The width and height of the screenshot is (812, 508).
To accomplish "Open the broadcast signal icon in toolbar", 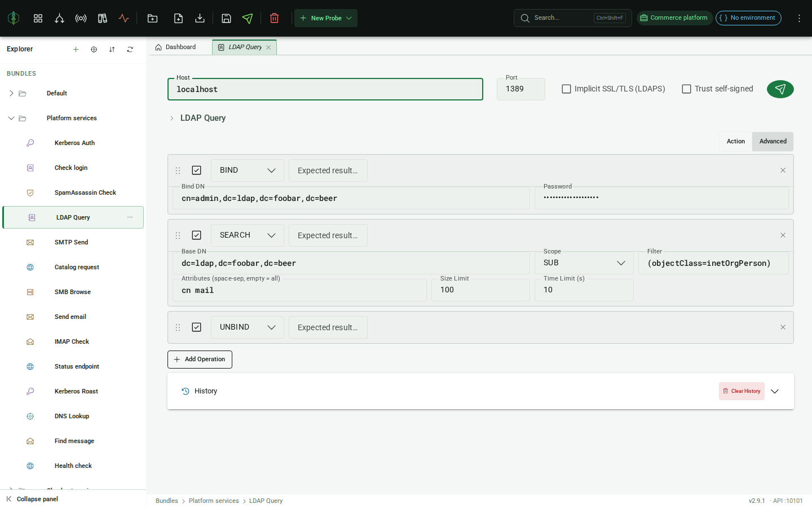I will click(x=81, y=18).
